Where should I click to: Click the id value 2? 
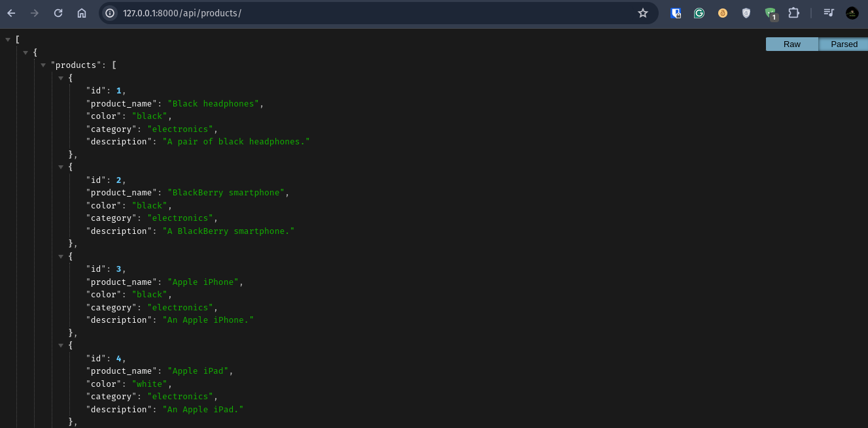click(119, 180)
